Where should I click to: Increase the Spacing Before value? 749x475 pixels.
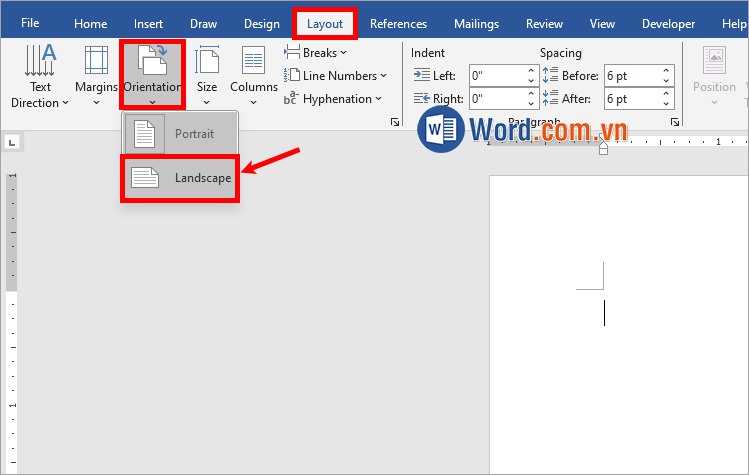tap(665, 71)
